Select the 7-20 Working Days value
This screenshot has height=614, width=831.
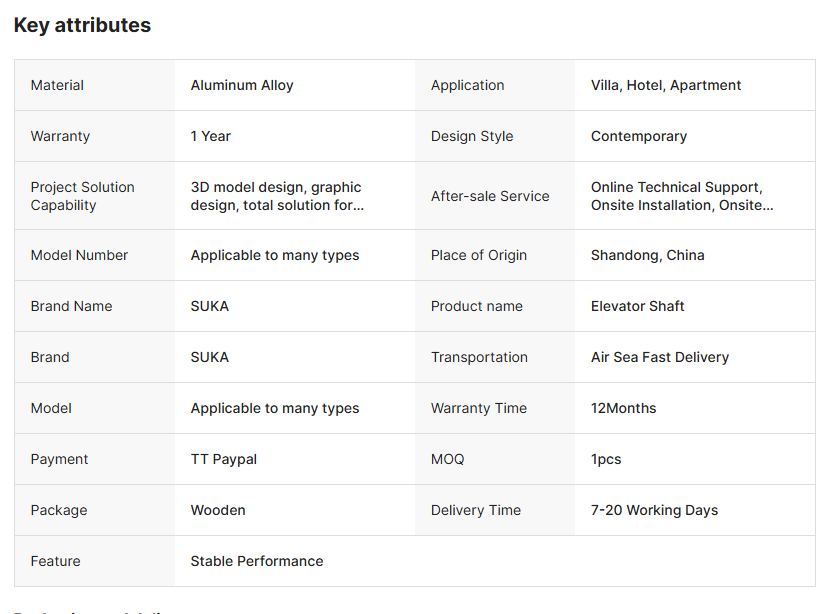pyautogui.click(x=654, y=510)
